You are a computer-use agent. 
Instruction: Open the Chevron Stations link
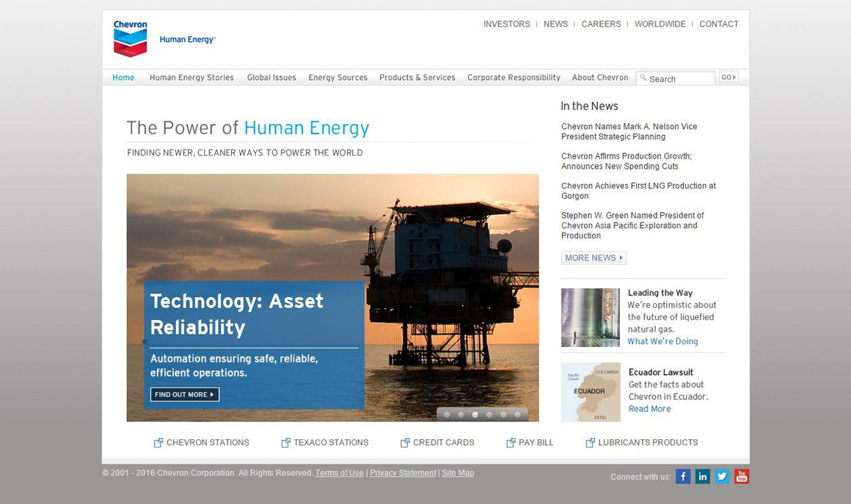[208, 442]
